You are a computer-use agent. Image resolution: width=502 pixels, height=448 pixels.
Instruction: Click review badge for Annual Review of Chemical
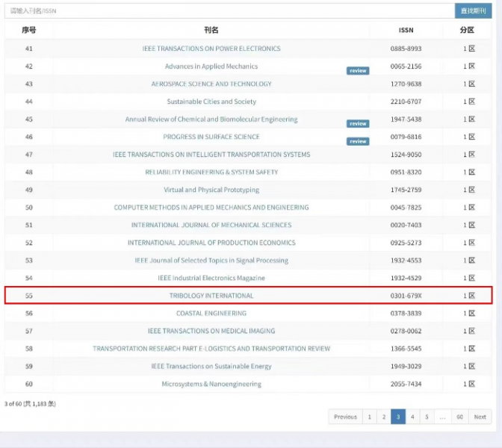(358, 124)
